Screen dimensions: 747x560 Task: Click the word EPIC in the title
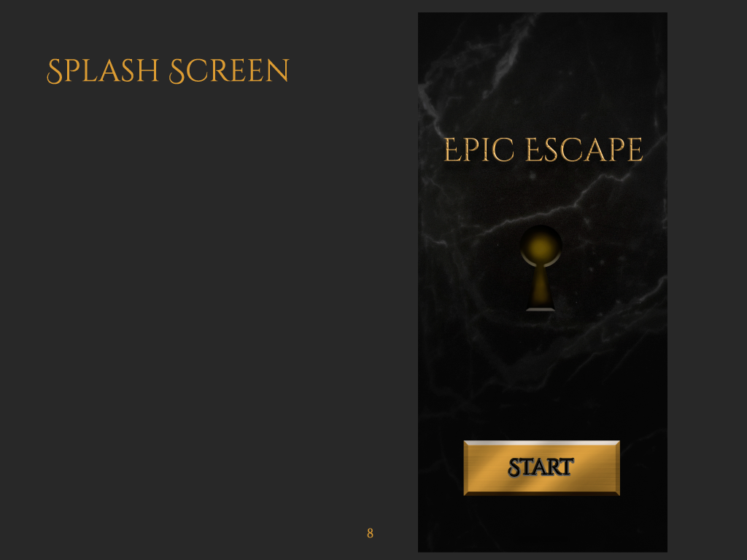[x=479, y=149]
